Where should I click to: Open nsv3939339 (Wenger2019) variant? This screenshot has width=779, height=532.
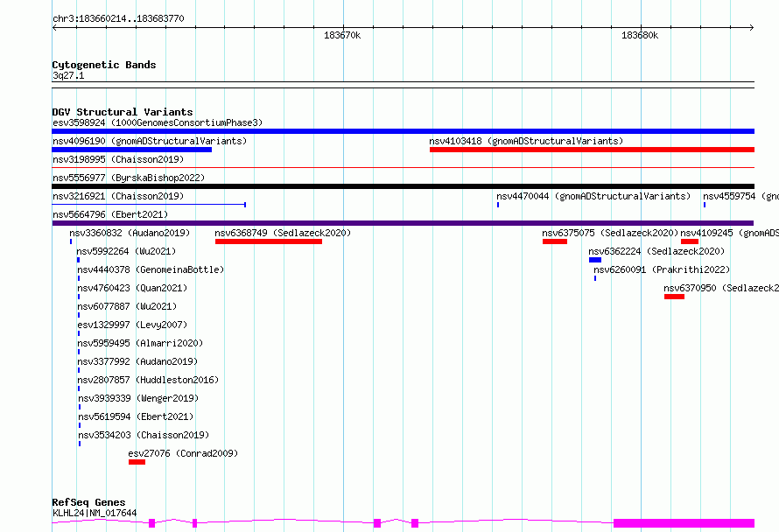pos(138,398)
